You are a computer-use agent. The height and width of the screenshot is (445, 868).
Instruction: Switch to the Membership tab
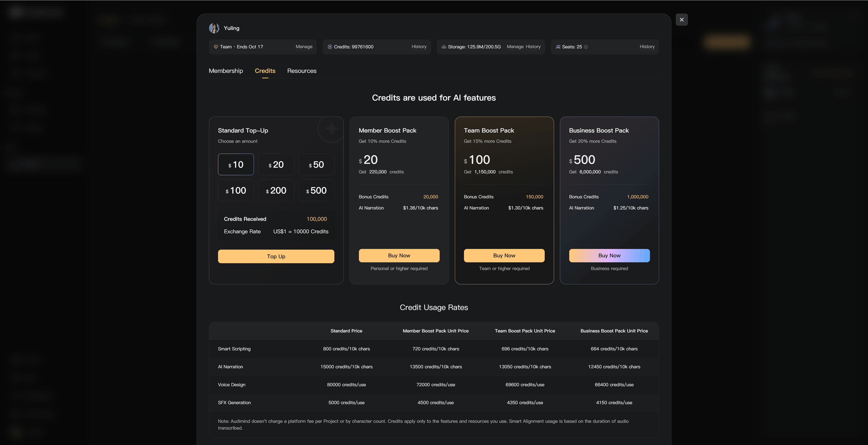(226, 71)
